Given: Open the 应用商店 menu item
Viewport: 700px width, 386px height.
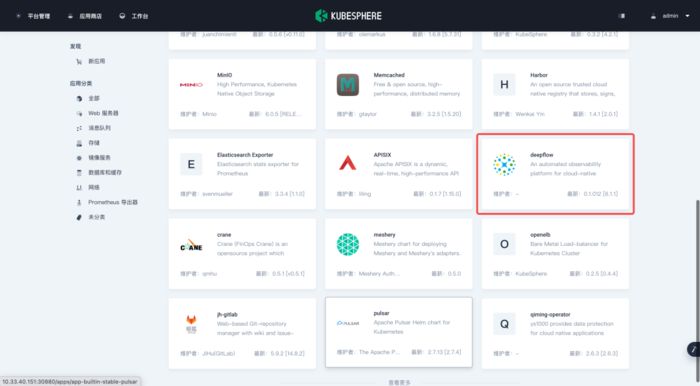Looking at the screenshot, I should tap(85, 16).
